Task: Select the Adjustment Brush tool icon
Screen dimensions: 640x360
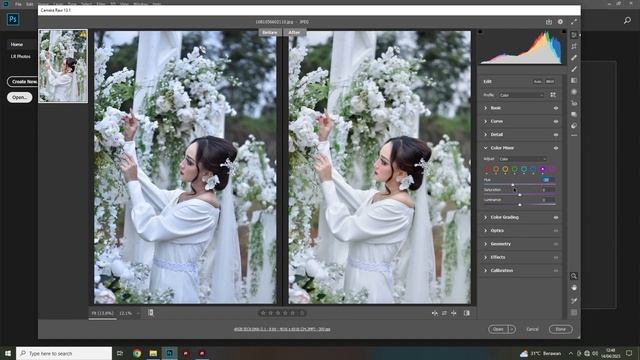Action: click(x=574, y=69)
